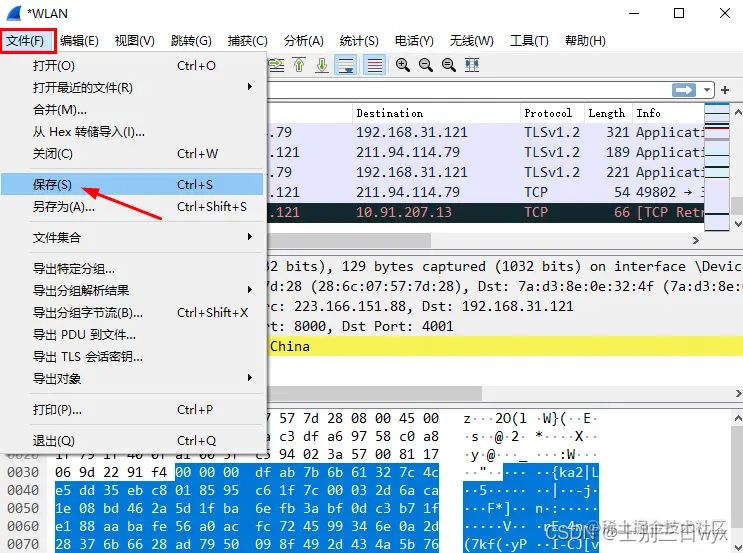The image size is (743, 553).
Task: Select the TCP packet row with Length 54
Action: coord(486,192)
